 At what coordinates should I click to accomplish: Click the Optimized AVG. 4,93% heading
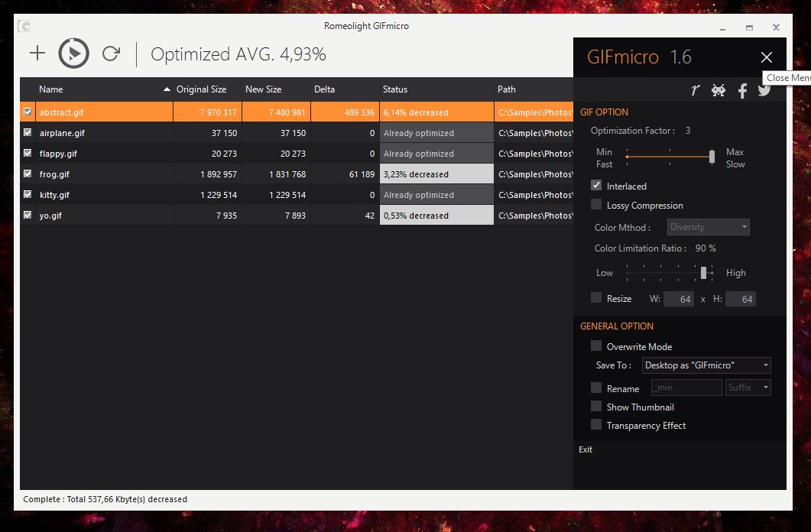click(x=238, y=54)
